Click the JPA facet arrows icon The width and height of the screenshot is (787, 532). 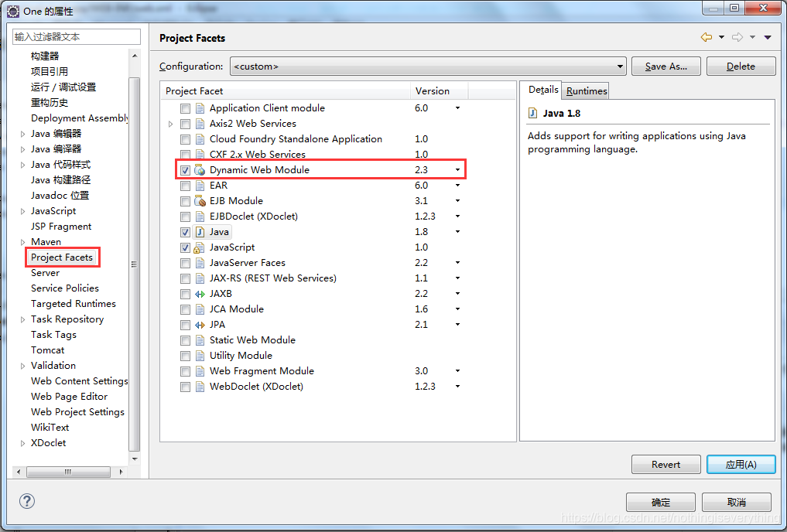tap(200, 325)
